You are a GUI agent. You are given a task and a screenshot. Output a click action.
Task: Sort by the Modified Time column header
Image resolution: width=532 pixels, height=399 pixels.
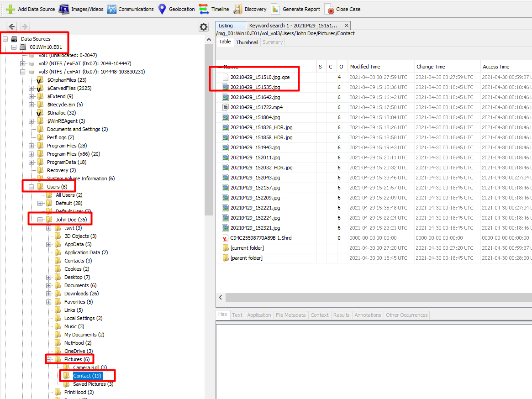(x=365, y=67)
